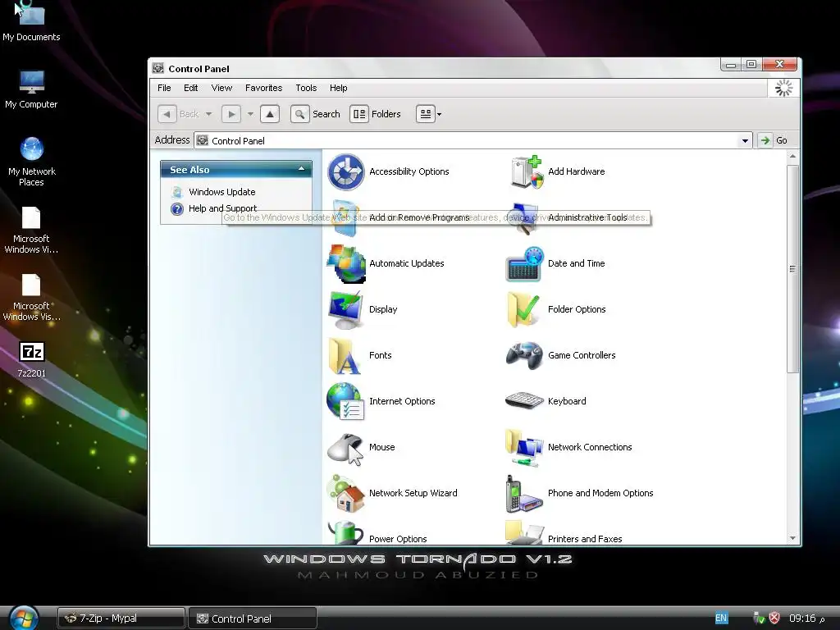
Task: Collapse the See Also panel
Action: [x=302, y=169]
